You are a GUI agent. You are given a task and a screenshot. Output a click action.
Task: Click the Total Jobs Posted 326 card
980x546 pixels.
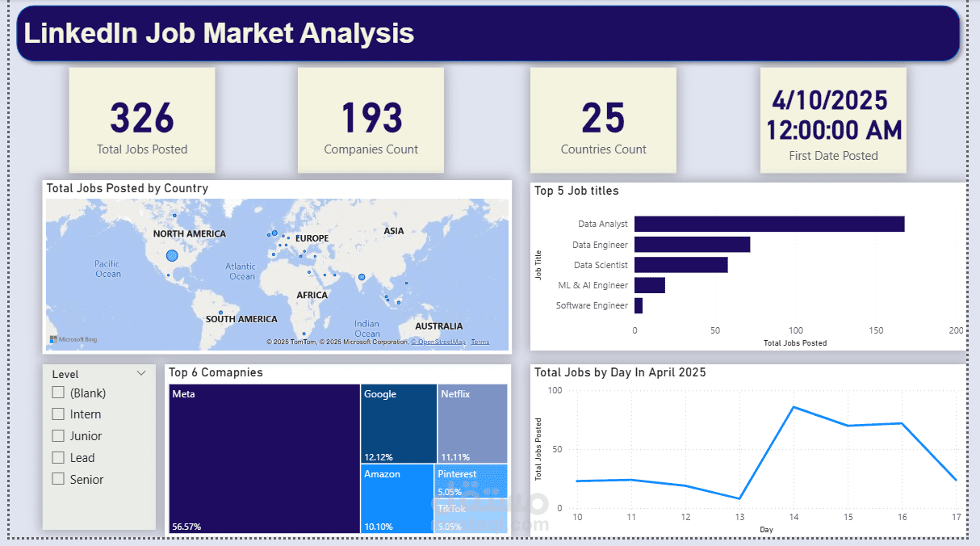pos(142,120)
